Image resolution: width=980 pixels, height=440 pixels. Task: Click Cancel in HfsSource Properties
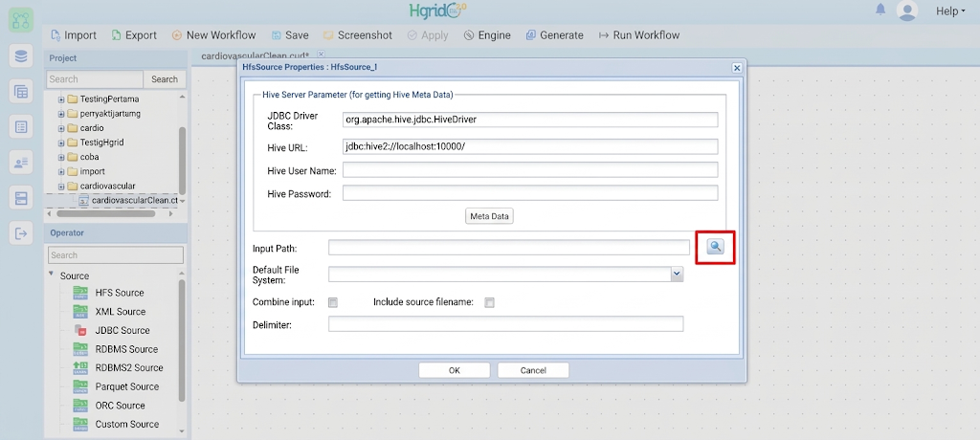[x=533, y=370]
